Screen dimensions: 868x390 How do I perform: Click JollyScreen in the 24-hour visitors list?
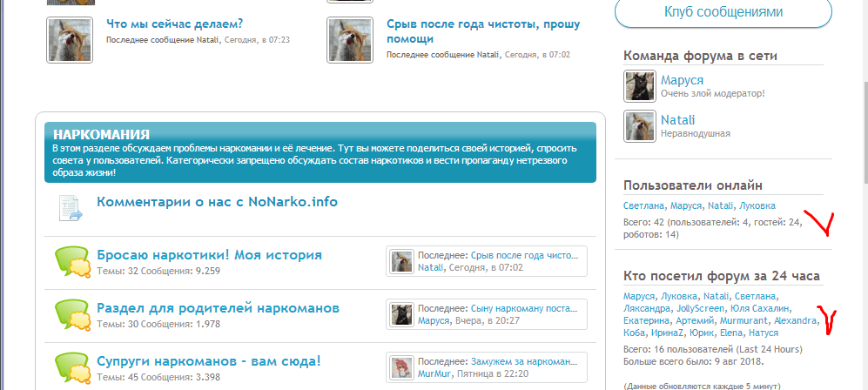pyautogui.click(x=700, y=308)
